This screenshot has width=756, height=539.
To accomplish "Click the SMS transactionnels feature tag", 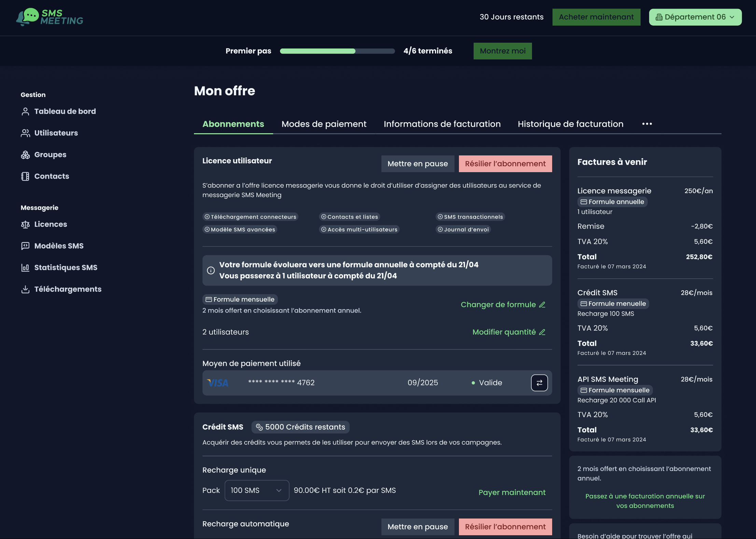I will pyautogui.click(x=470, y=217).
